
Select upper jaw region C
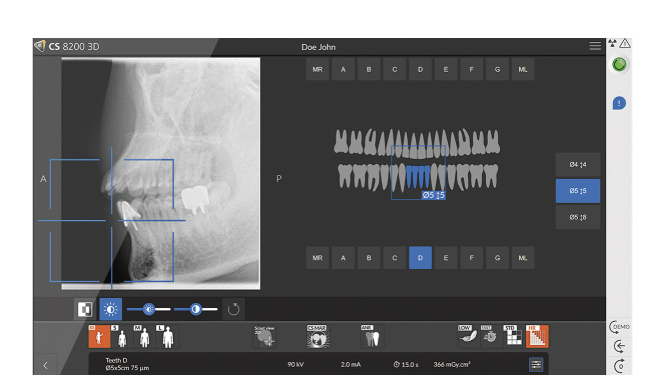(x=395, y=69)
